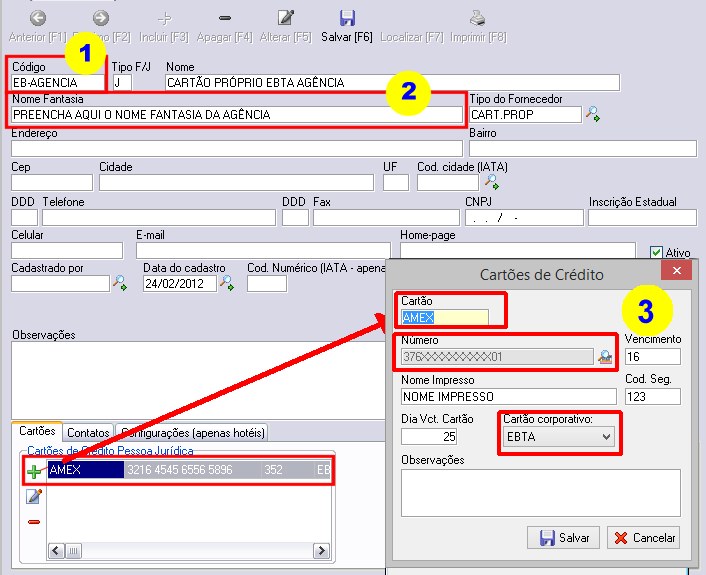Switch to the Contatos tab
Image resolution: width=706 pixels, height=575 pixels.
88,433
